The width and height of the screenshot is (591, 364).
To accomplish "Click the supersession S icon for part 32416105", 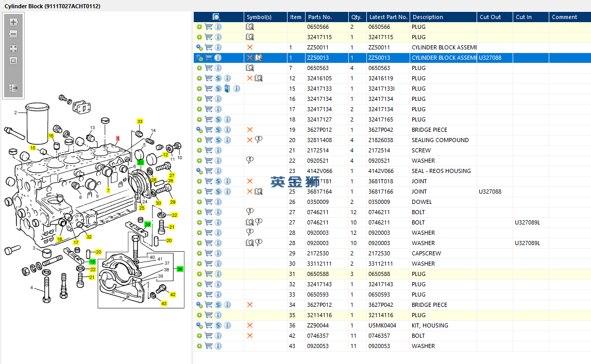I will (x=218, y=78).
